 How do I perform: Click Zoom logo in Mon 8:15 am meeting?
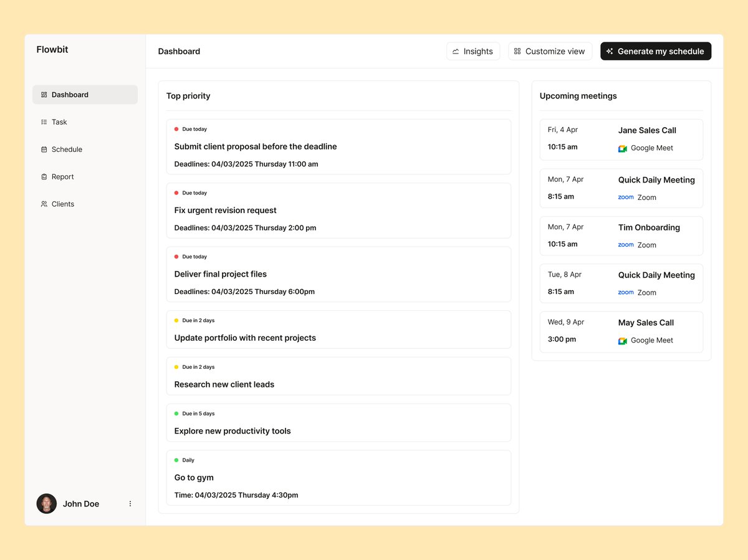(x=626, y=197)
